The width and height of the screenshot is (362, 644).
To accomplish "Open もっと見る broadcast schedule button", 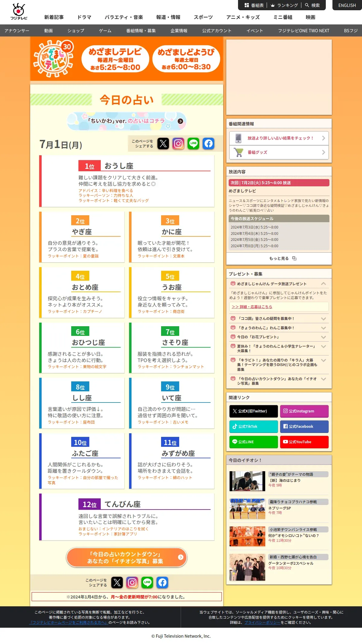I will (279, 258).
